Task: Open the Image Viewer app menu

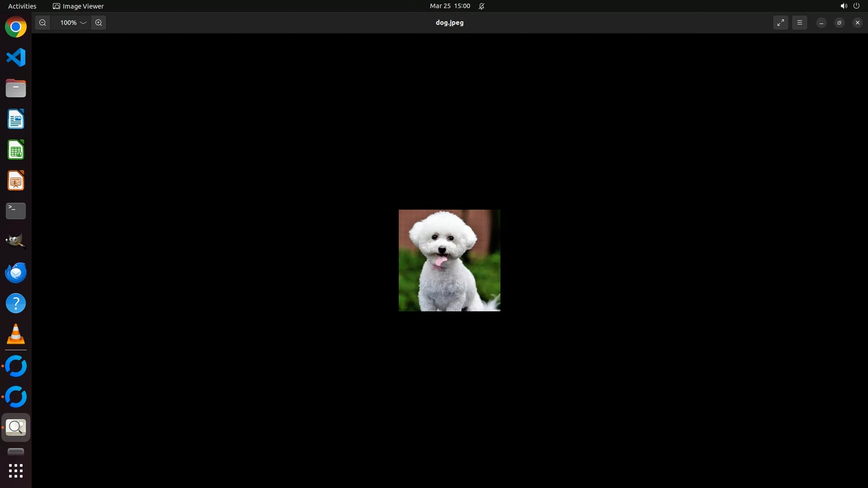Action: point(79,6)
